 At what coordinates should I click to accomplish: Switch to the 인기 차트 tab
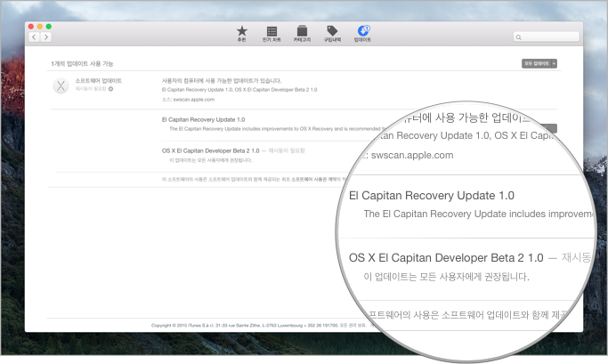[x=272, y=34]
